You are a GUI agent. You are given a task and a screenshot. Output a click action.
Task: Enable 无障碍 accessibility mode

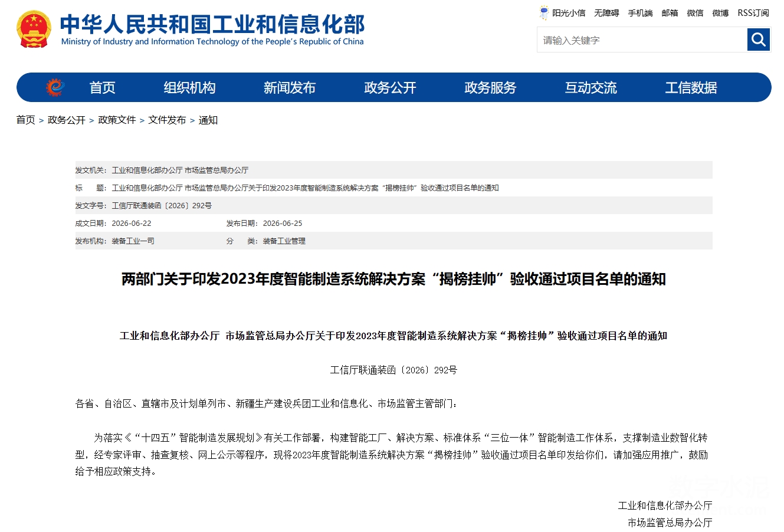[x=606, y=13]
